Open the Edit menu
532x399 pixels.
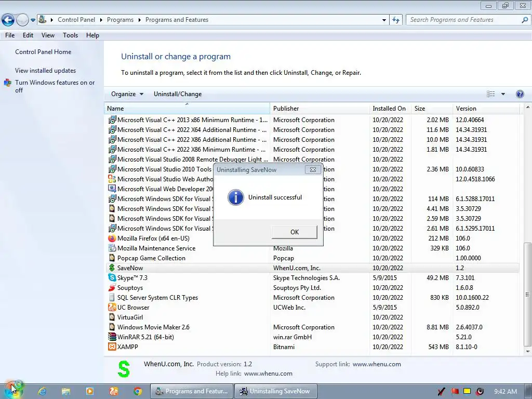click(28, 35)
